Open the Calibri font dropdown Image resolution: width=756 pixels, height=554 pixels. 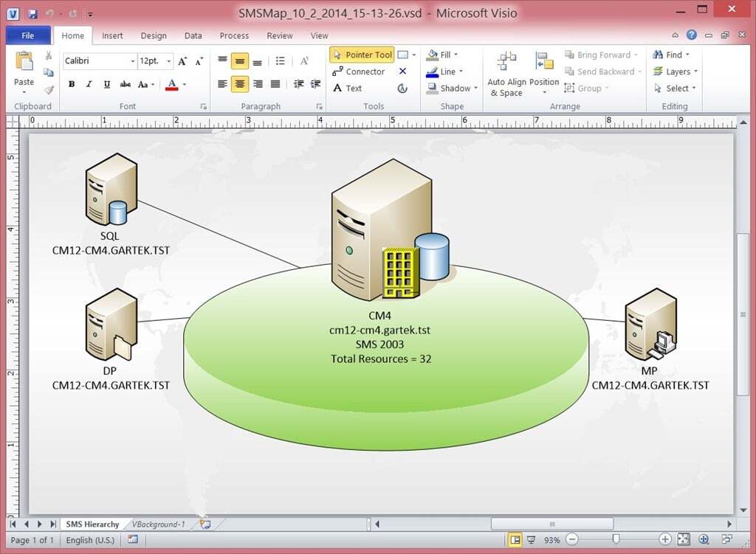click(131, 60)
